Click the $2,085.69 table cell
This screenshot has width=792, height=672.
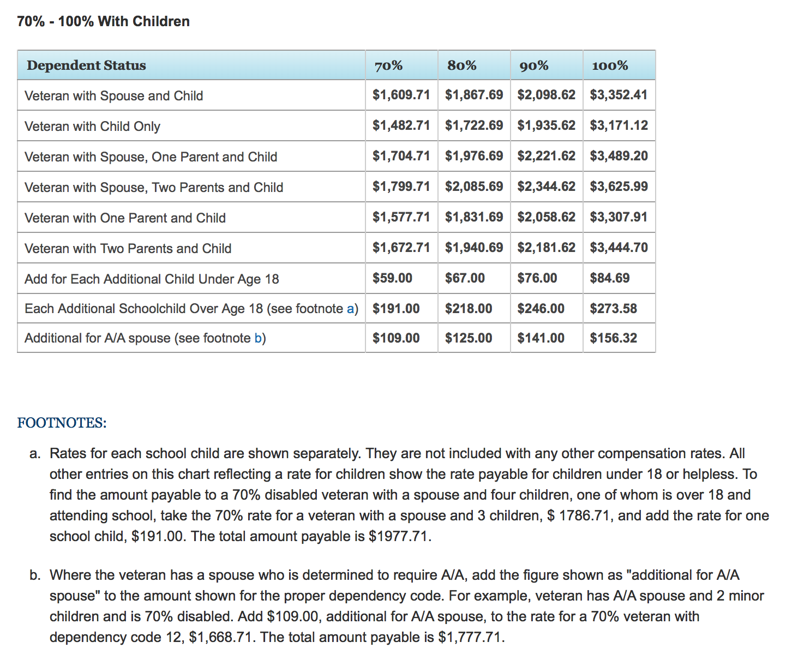pyautogui.click(x=473, y=187)
